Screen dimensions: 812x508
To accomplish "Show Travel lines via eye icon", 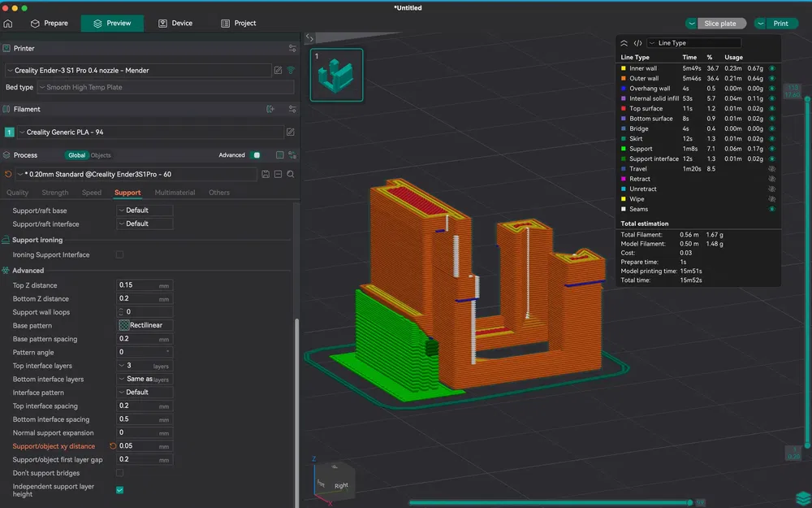I will pyautogui.click(x=771, y=169).
